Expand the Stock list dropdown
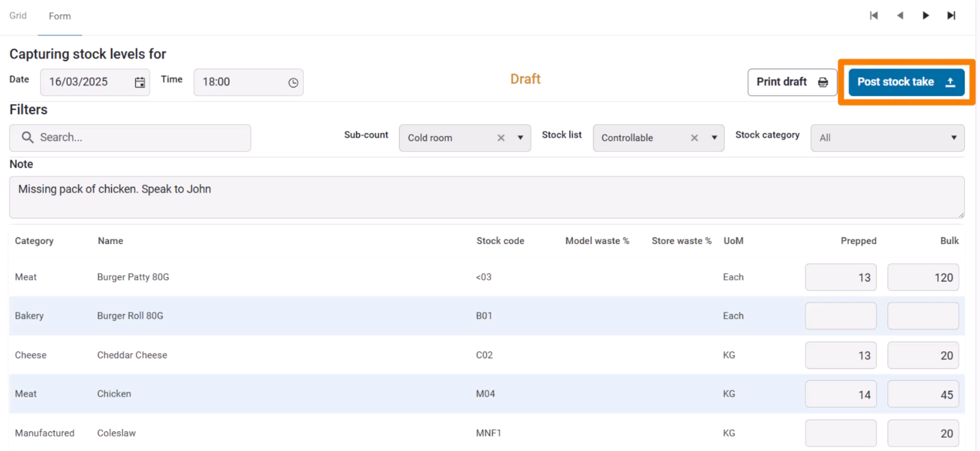 click(x=714, y=138)
